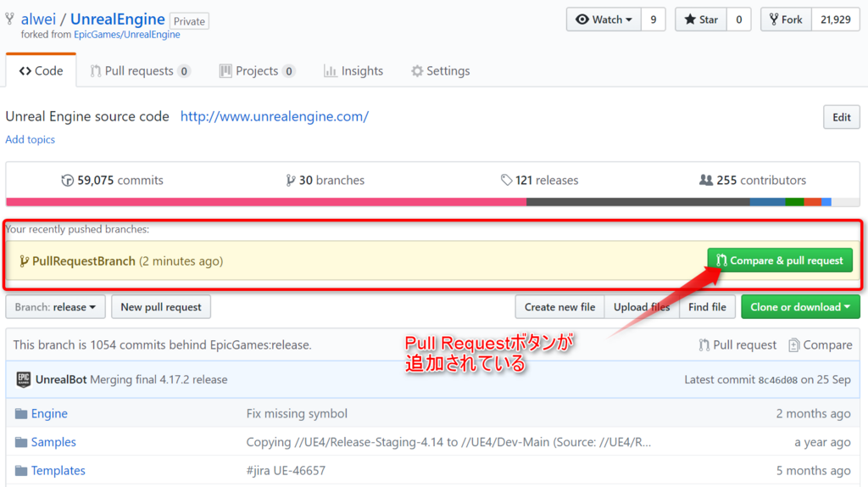
Task: Open the Merging final 4.17.2 release commit
Action: pos(159,379)
